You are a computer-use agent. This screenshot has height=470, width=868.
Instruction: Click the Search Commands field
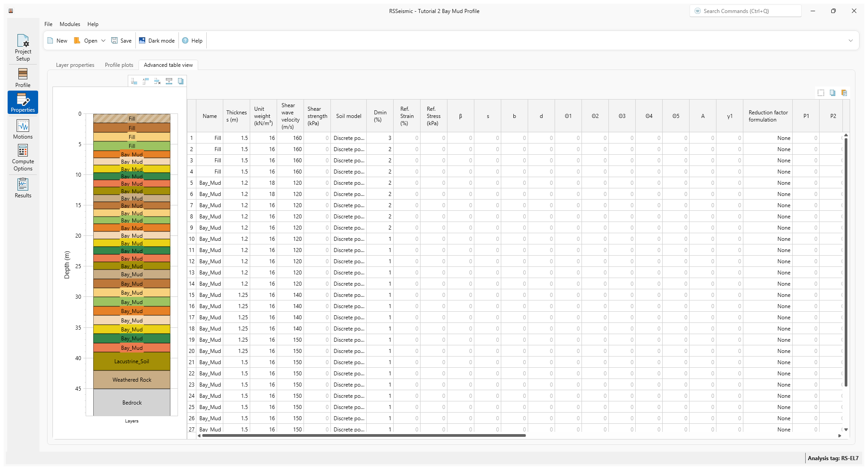point(746,11)
